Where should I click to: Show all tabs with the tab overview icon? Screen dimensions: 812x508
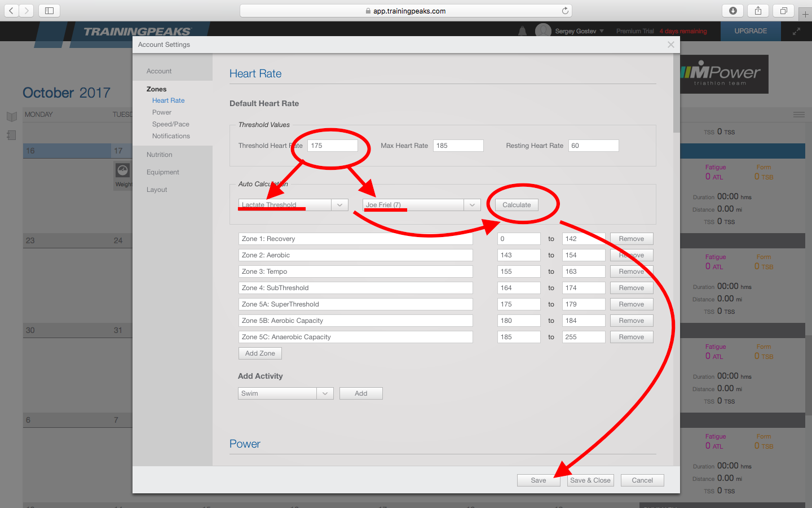coord(783,11)
